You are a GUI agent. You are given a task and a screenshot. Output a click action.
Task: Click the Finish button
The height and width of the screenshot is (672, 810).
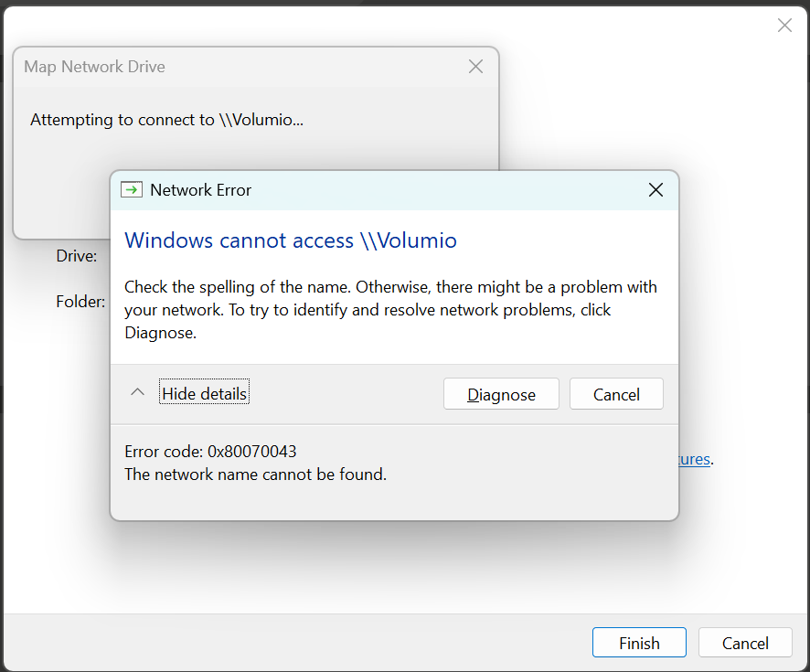639,643
